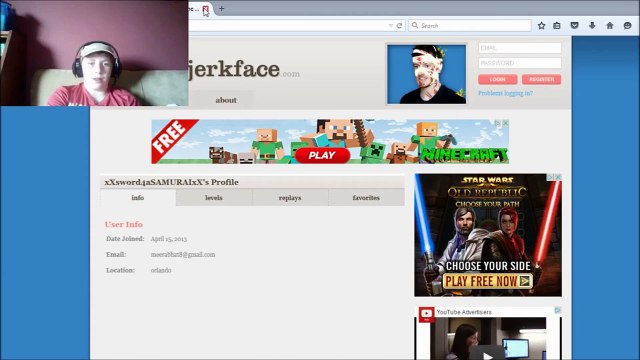Click the jerkface.com site logo

[244, 69]
